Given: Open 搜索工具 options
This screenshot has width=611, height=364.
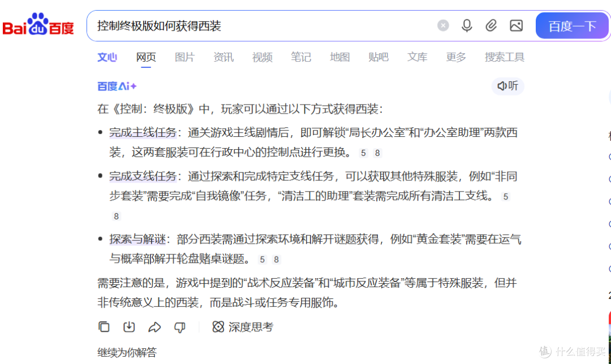Looking at the screenshot, I should [504, 57].
